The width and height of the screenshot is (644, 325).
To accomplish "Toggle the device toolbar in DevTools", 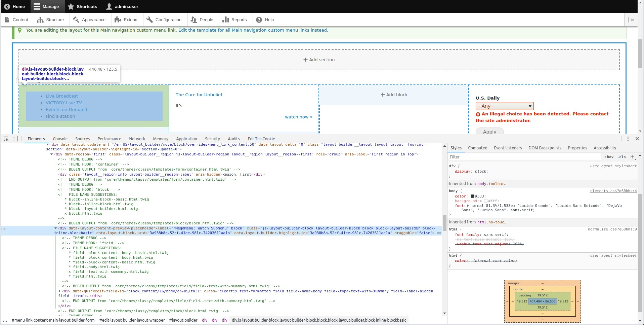I will [x=15, y=139].
